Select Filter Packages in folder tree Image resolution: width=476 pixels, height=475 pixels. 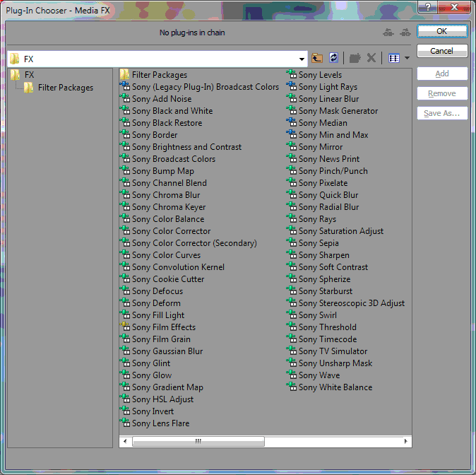(x=59, y=88)
